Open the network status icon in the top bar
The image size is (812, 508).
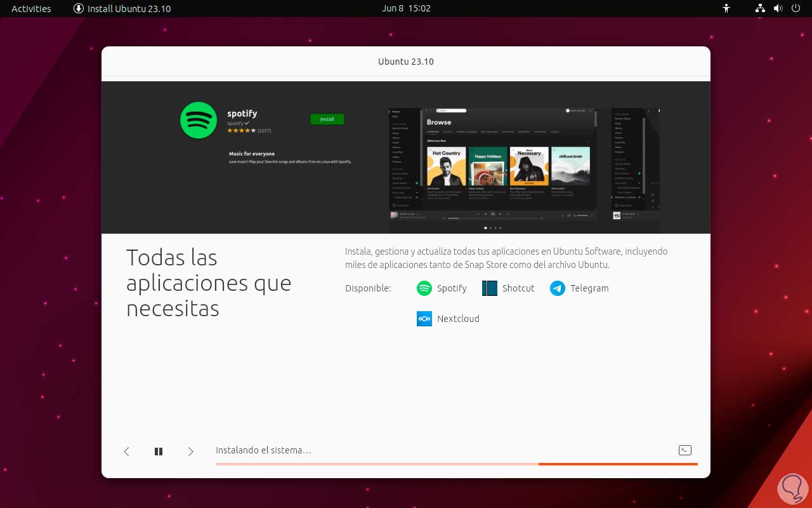point(761,8)
